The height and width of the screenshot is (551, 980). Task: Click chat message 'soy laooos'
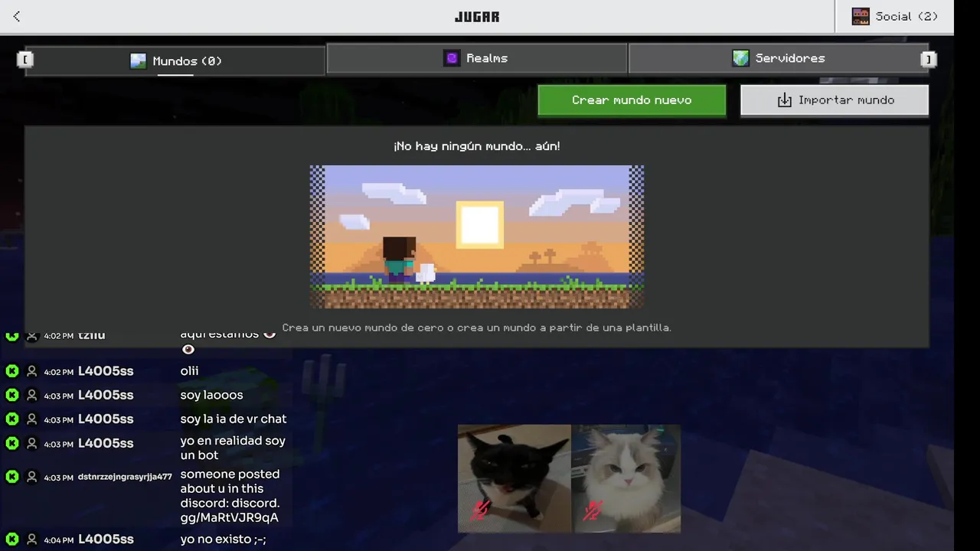click(x=211, y=396)
